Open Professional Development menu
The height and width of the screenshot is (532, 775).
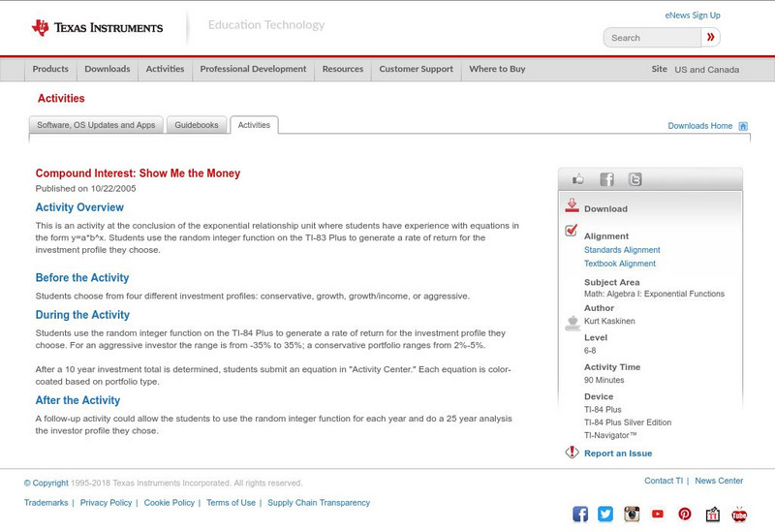point(253,69)
